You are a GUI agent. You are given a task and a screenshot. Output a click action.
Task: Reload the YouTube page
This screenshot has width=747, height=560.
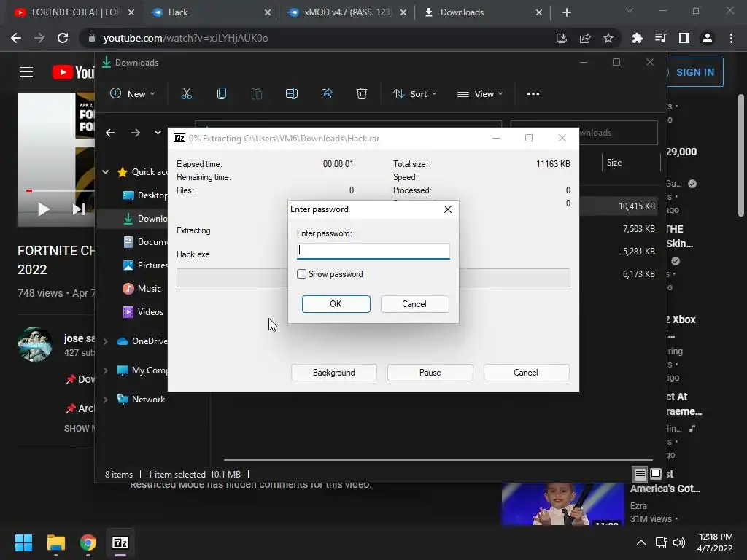point(63,38)
